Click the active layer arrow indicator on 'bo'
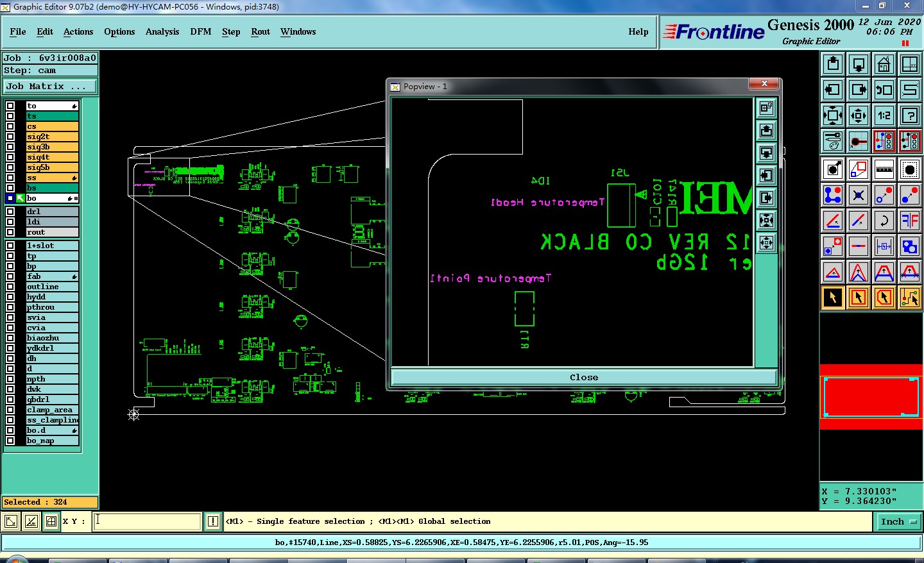Image resolution: width=924 pixels, height=563 pixels. pyautogui.click(x=21, y=198)
